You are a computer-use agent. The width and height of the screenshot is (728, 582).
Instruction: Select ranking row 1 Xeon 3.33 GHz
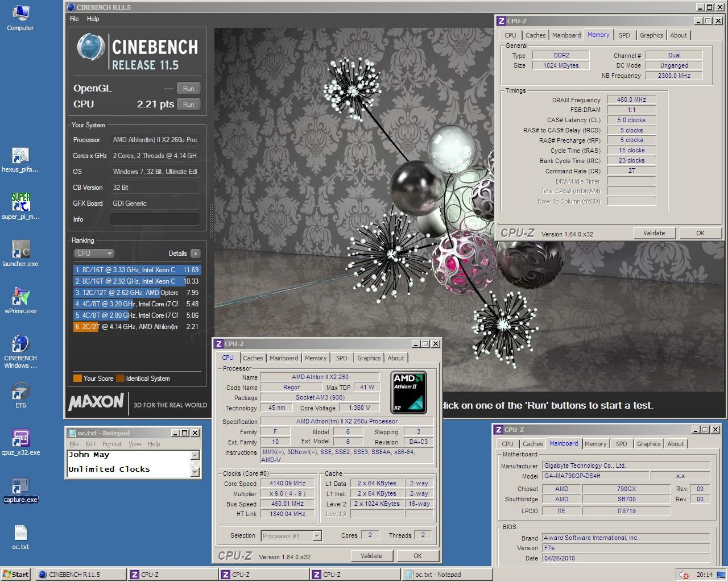click(136, 270)
